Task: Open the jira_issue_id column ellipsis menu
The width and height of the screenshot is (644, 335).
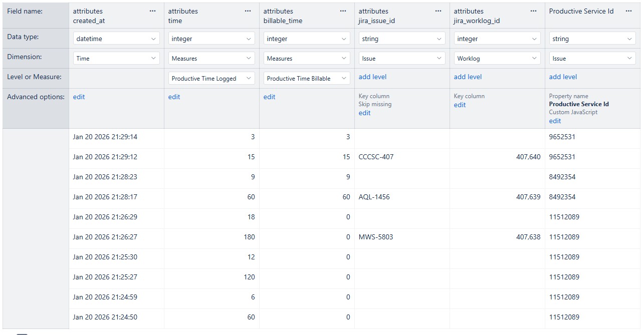Action: click(x=438, y=11)
